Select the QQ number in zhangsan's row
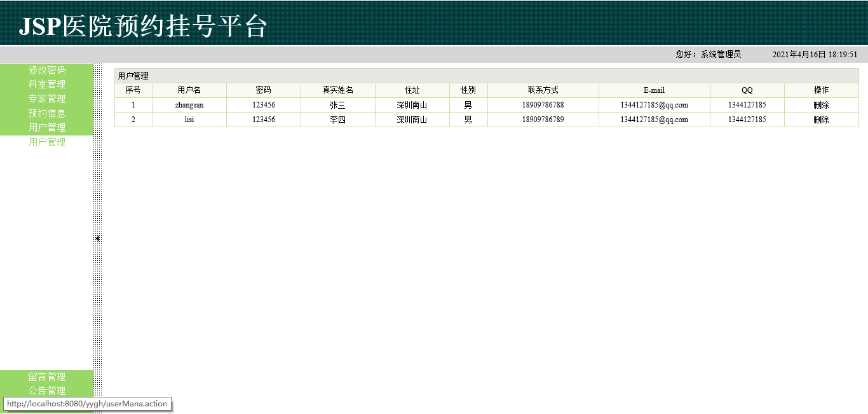The height and width of the screenshot is (414, 868). pyautogui.click(x=747, y=105)
